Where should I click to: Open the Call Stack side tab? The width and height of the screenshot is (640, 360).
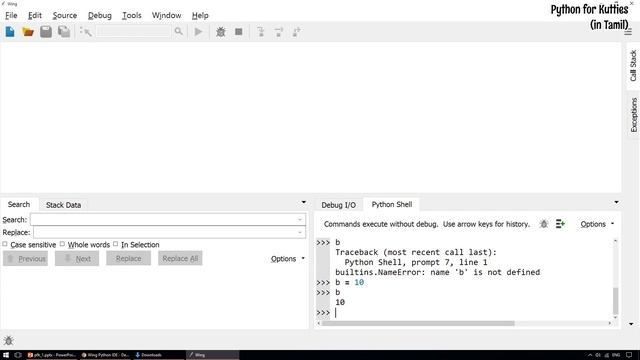pyautogui.click(x=633, y=65)
